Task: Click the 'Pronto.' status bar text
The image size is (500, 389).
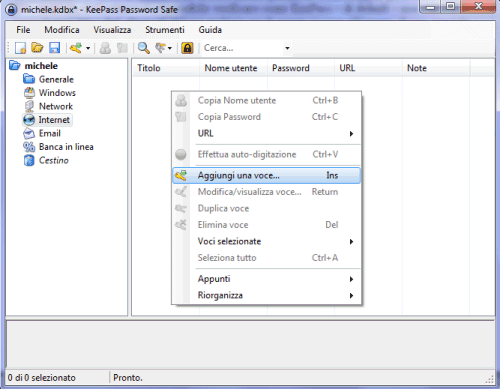Action: [128, 378]
